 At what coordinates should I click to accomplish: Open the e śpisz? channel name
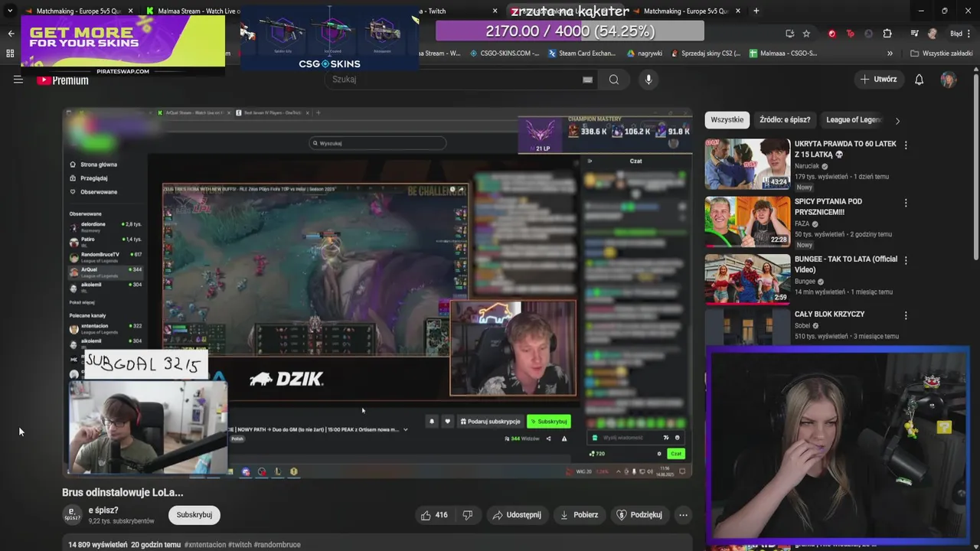[103, 510]
